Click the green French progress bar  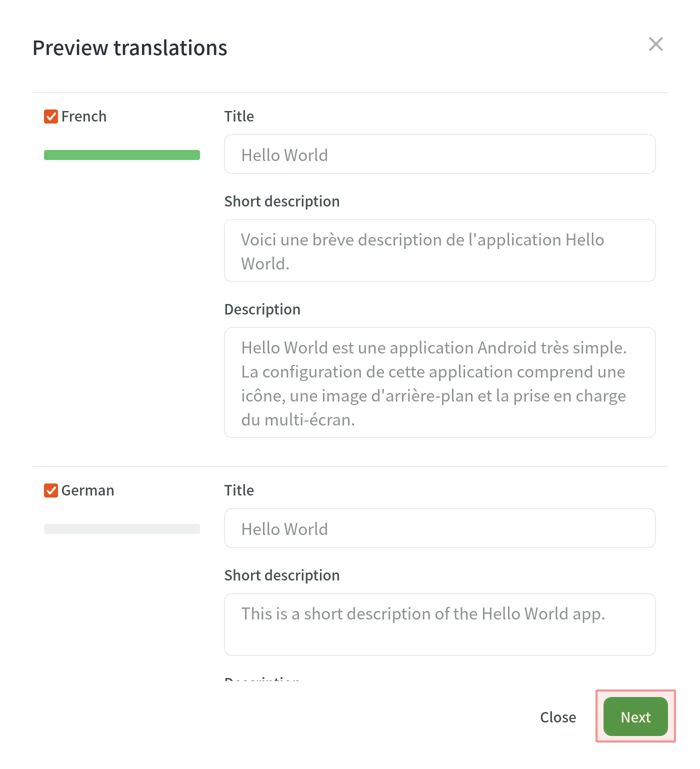121,155
